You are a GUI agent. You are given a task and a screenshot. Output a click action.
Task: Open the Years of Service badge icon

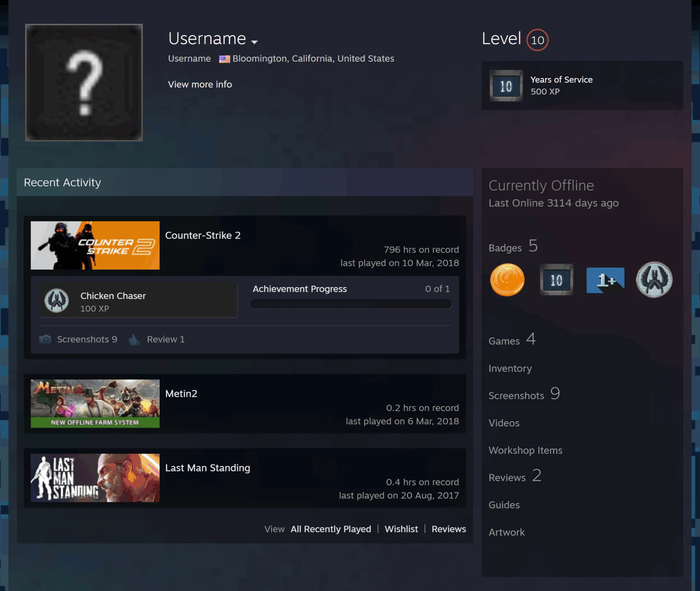506,86
